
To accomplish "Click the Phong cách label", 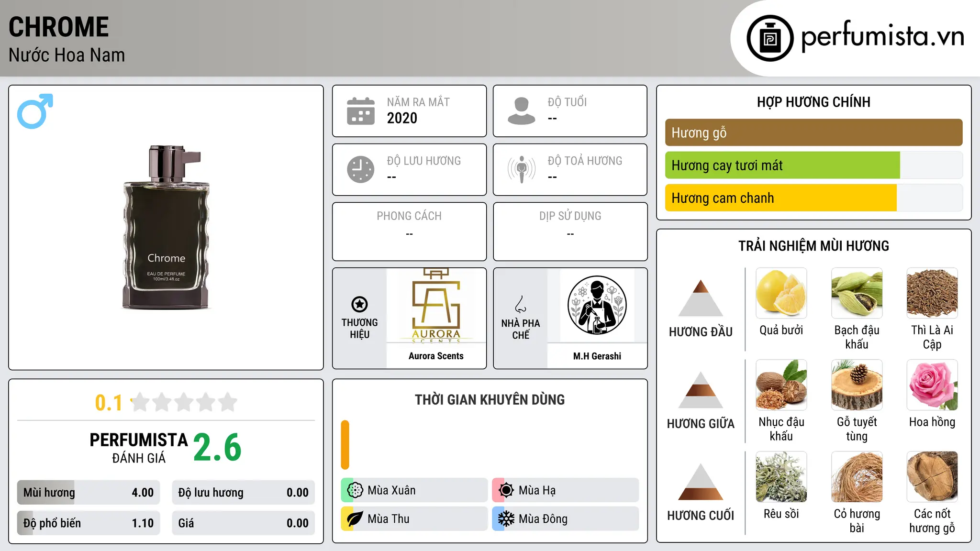I will click(409, 216).
